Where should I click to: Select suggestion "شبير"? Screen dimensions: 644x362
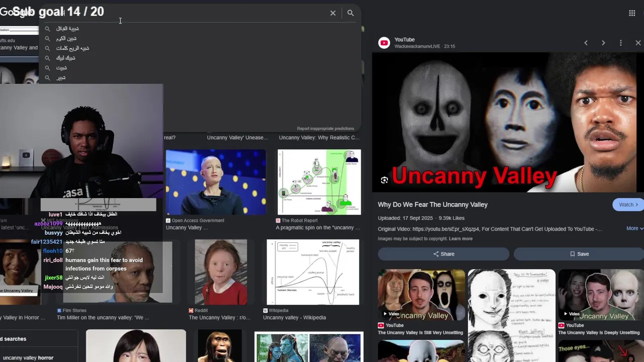61,77
